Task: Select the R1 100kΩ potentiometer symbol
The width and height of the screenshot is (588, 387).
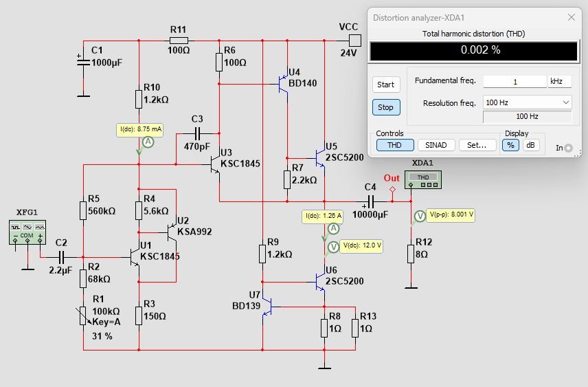Action: [83, 316]
